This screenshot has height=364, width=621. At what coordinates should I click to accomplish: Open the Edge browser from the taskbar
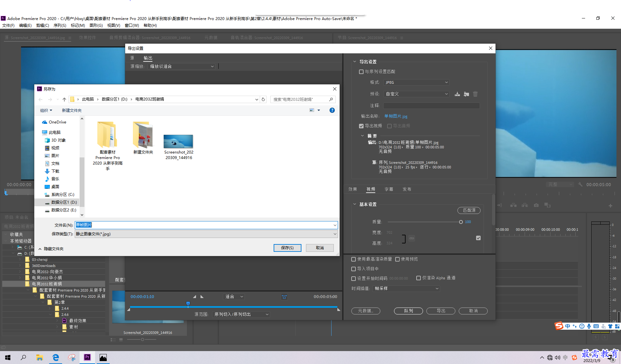pyautogui.click(x=56, y=357)
